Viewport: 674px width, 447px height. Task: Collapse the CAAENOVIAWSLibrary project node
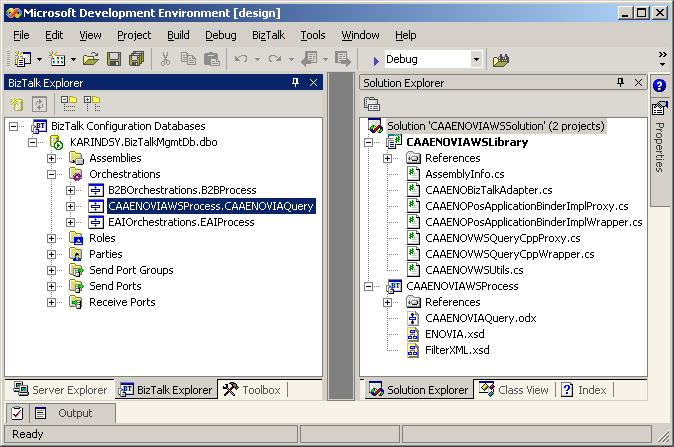coord(369,142)
